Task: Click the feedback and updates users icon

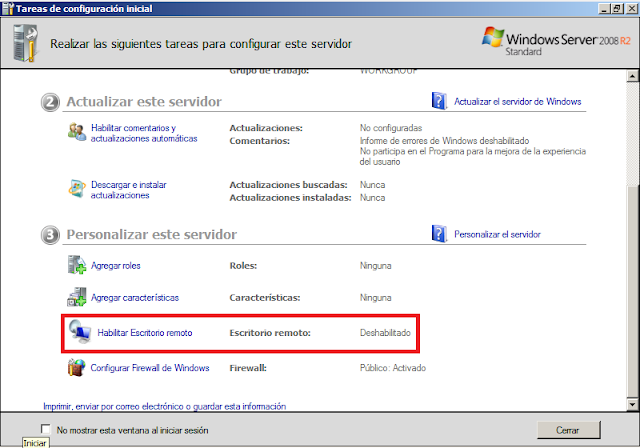Action: tap(77, 131)
